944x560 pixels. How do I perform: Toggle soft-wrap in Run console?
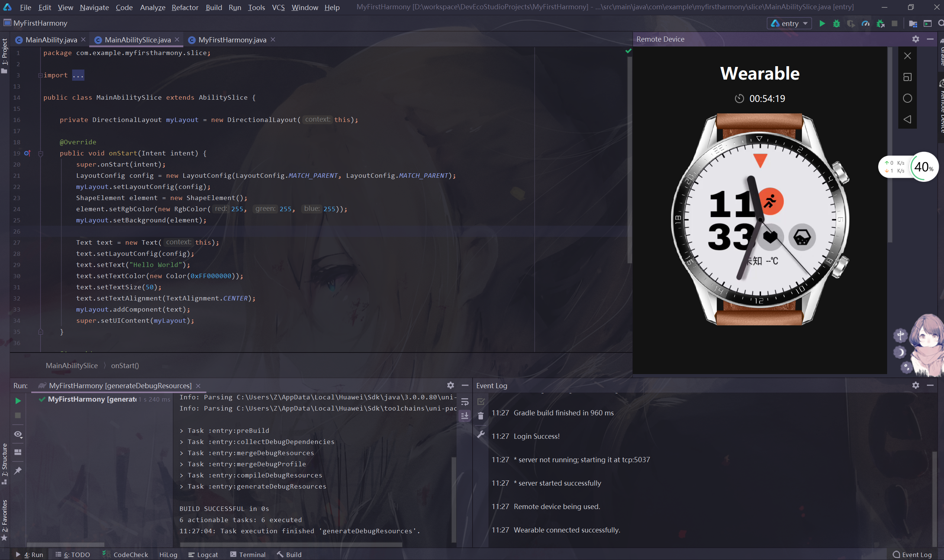pyautogui.click(x=465, y=402)
